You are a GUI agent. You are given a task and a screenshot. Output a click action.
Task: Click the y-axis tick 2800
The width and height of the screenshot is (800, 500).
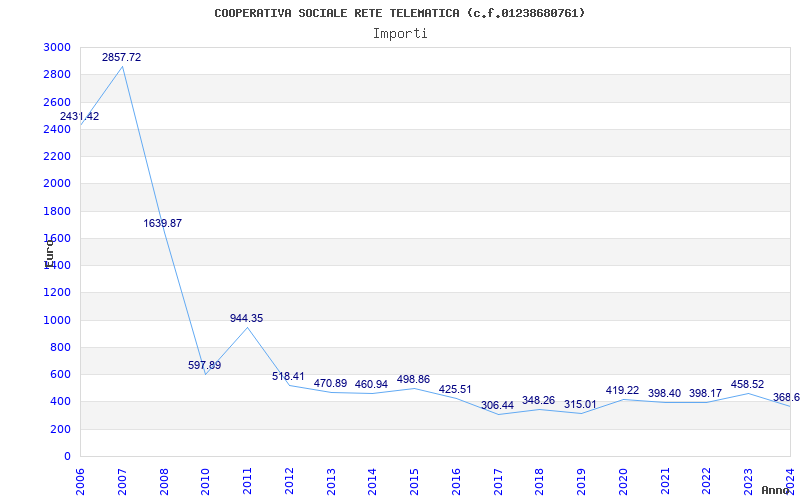point(57,74)
